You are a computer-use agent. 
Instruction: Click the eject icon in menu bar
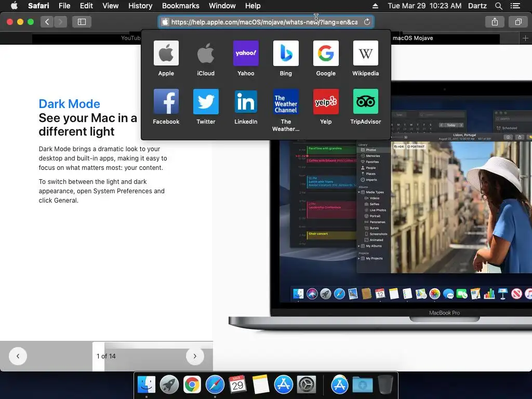(375, 6)
